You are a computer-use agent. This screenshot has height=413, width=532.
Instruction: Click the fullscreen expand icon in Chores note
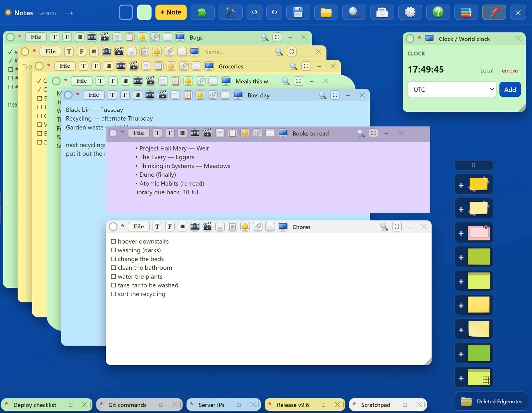point(397,227)
